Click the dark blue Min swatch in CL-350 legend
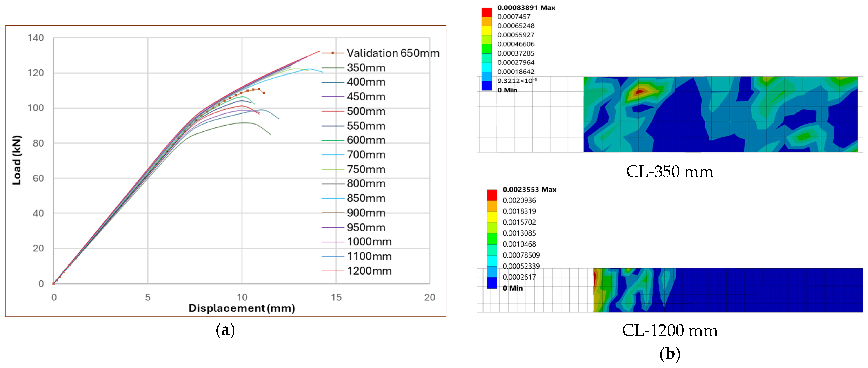The image size is (868, 368). pos(486,86)
